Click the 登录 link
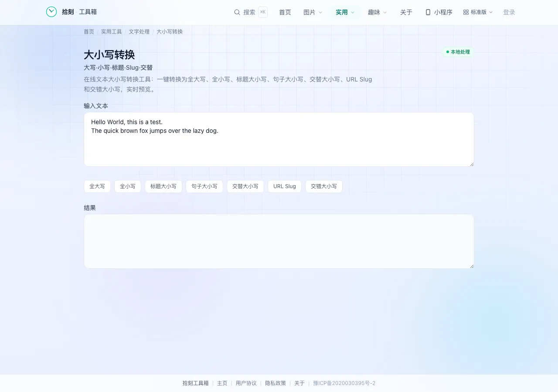558x392 pixels. pyautogui.click(x=509, y=12)
